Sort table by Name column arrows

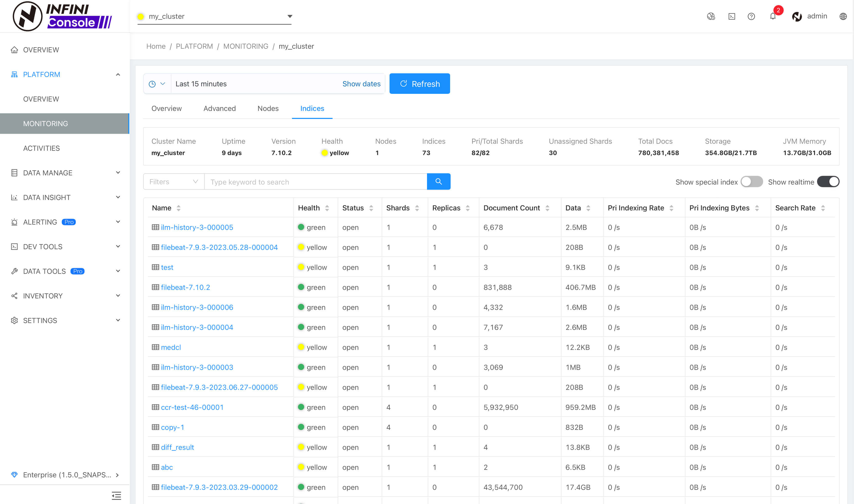click(179, 208)
